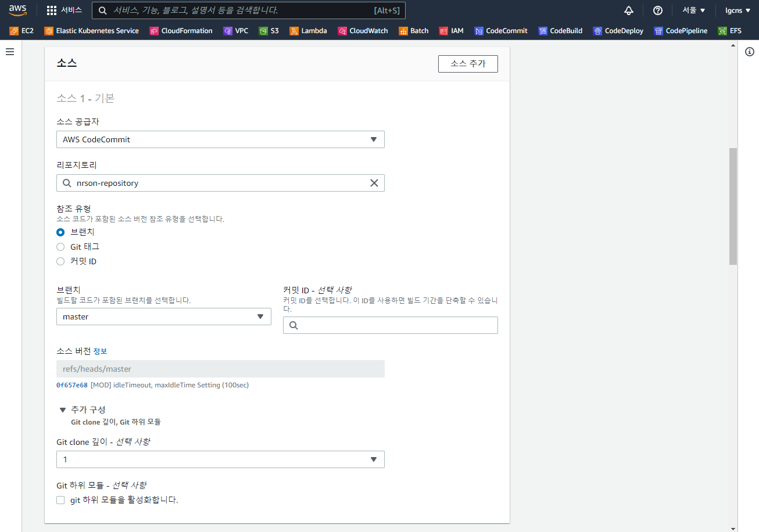Expand the hamburger side navigation

[x=10, y=52]
